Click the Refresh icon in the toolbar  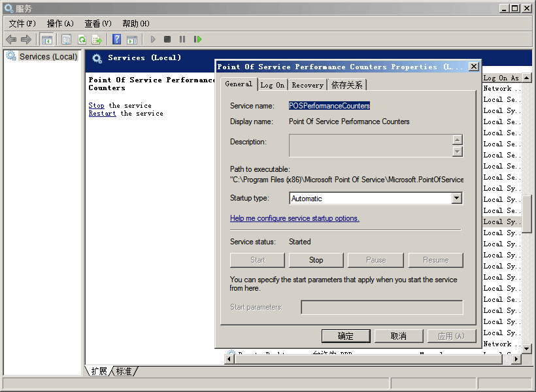pos(82,40)
